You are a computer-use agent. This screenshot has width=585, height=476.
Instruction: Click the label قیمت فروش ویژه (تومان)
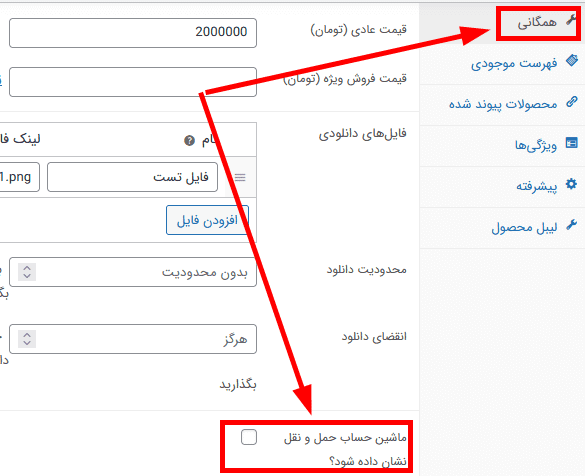click(345, 79)
